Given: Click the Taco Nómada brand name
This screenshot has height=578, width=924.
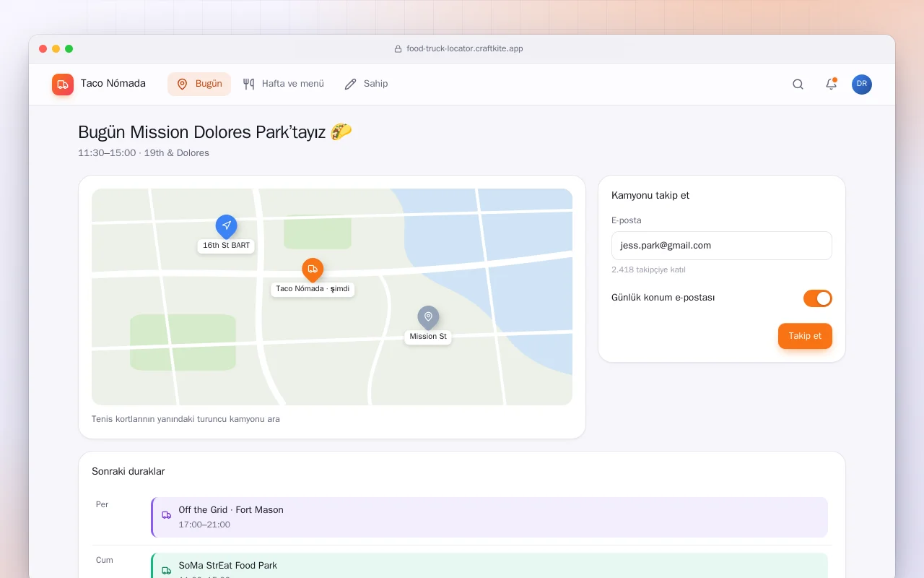Looking at the screenshot, I should pos(113,84).
